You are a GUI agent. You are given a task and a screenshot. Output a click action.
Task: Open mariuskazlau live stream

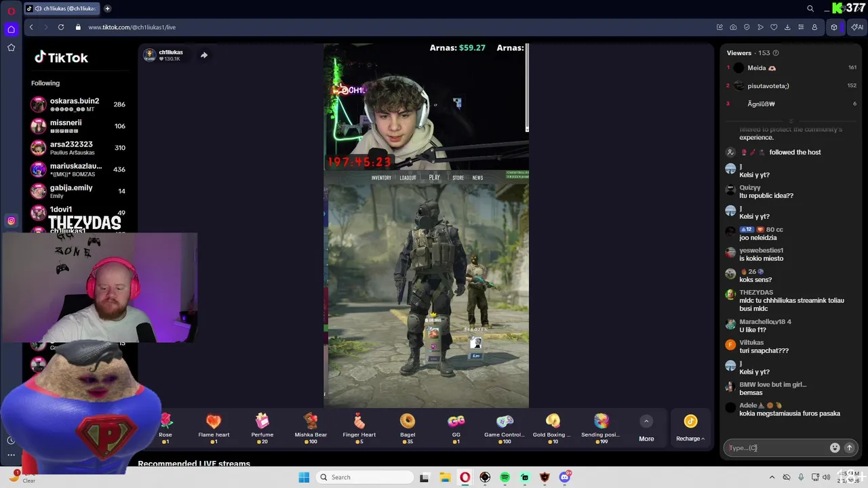pos(78,169)
